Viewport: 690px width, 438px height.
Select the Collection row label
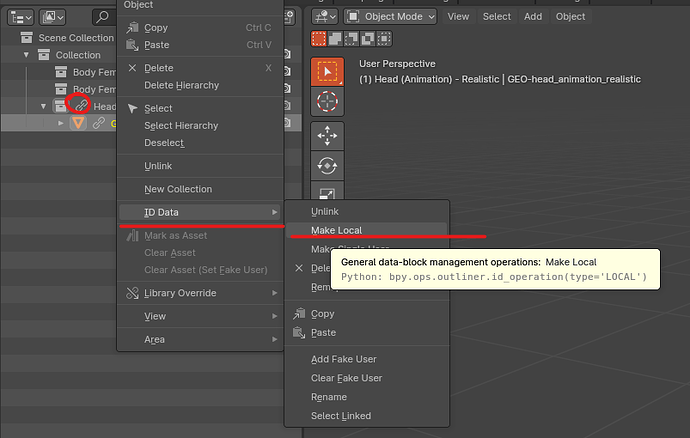[78, 55]
